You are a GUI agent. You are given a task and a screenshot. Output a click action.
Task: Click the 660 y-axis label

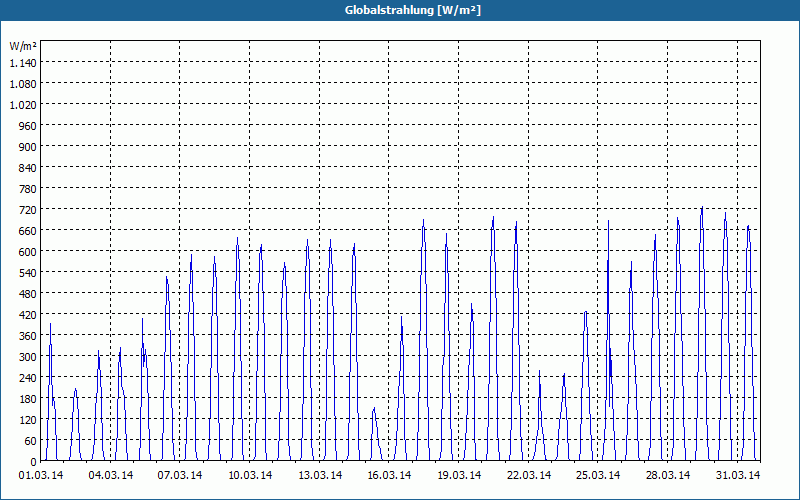pyautogui.click(x=28, y=231)
